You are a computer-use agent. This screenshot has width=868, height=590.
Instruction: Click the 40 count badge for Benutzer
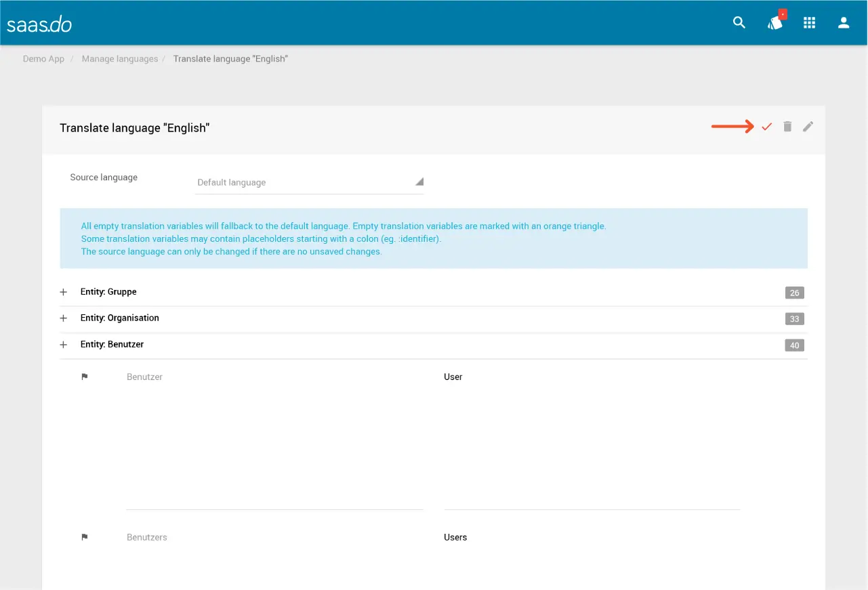click(x=794, y=345)
